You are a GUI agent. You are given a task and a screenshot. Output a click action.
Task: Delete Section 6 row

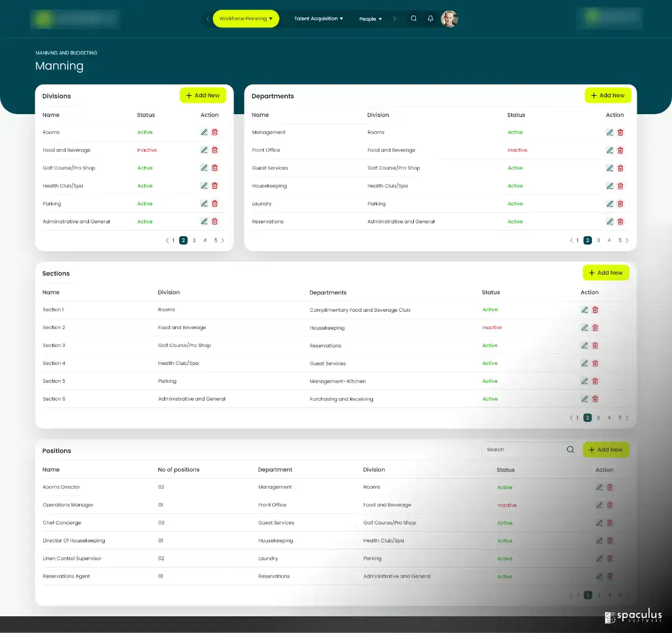[x=595, y=399]
